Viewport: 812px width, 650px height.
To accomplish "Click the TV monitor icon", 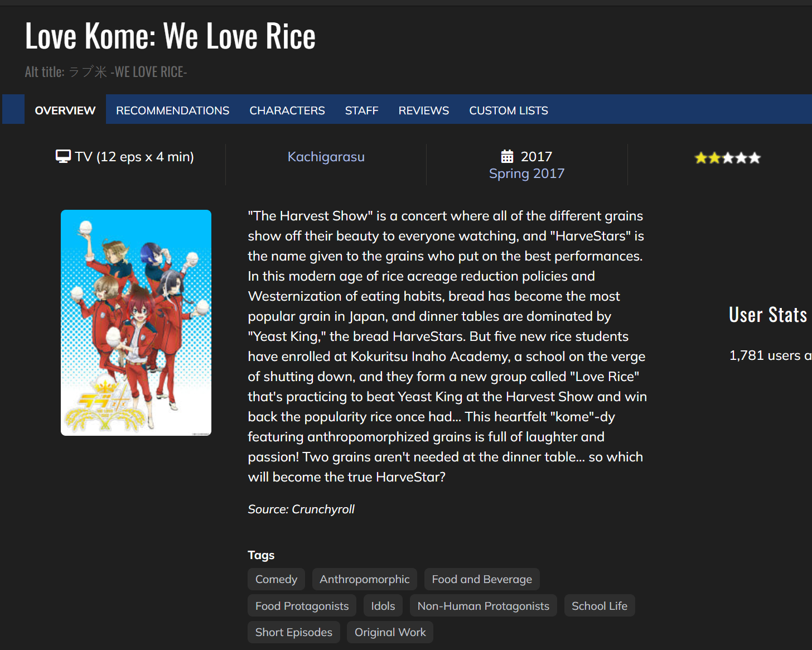I will [63, 157].
